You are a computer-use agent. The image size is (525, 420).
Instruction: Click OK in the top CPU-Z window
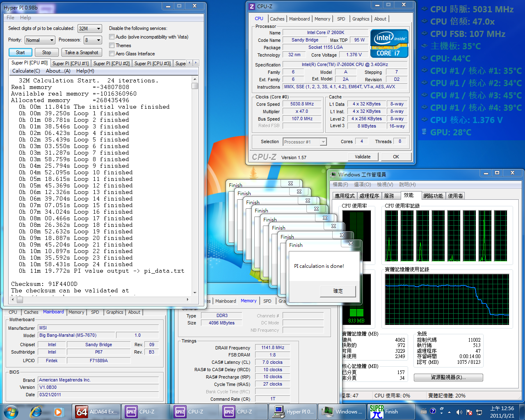[x=396, y=157]
